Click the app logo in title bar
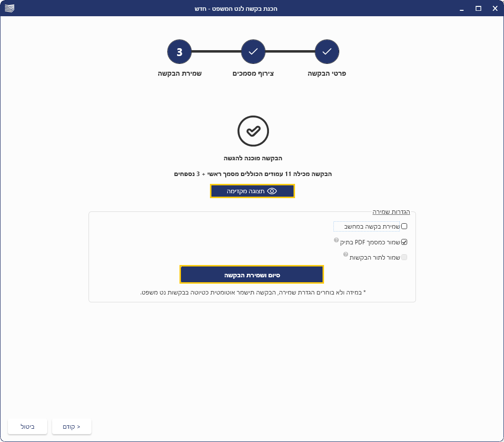The width and height of the screenshot is (504, 442). tap(9, 8)
